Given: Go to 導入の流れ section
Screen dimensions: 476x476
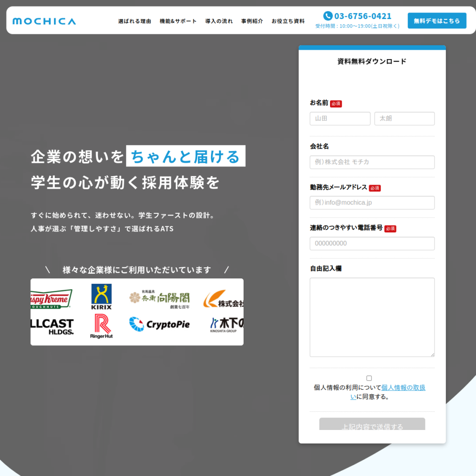Looking at the screenshot, I should [219, 21].
